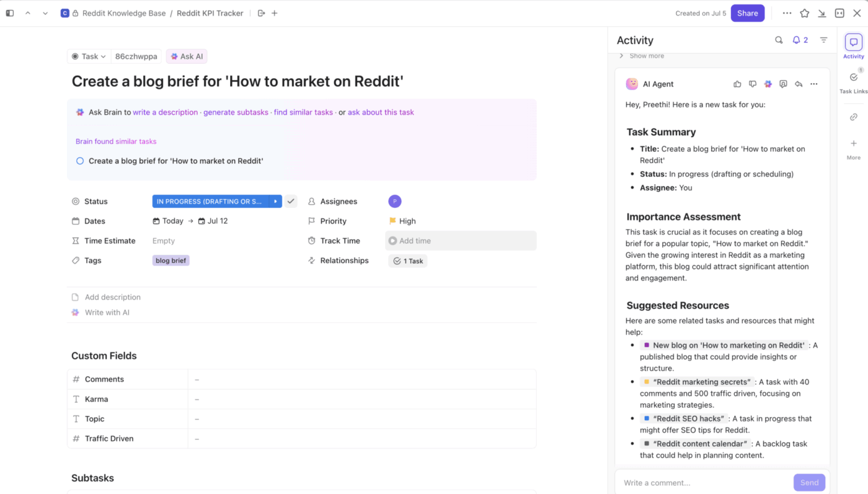Mark the task status as complete
This screenshot has width=868, height=494.
pyautogui.click(x=291, y=201)
